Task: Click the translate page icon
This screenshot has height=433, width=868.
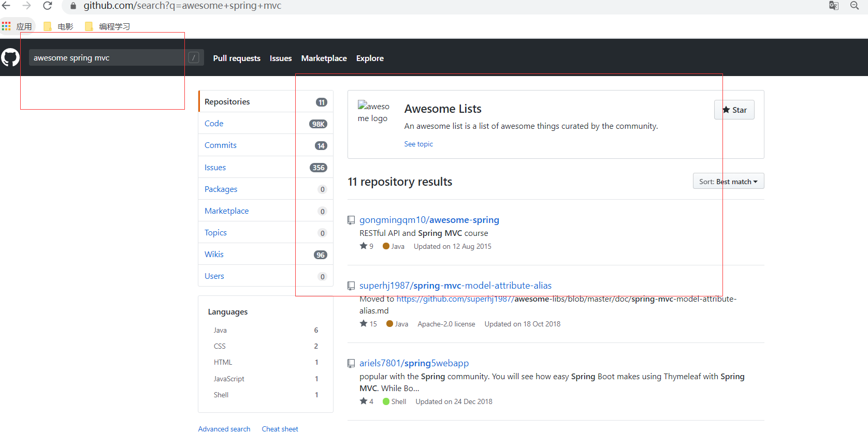Action: 834,6
